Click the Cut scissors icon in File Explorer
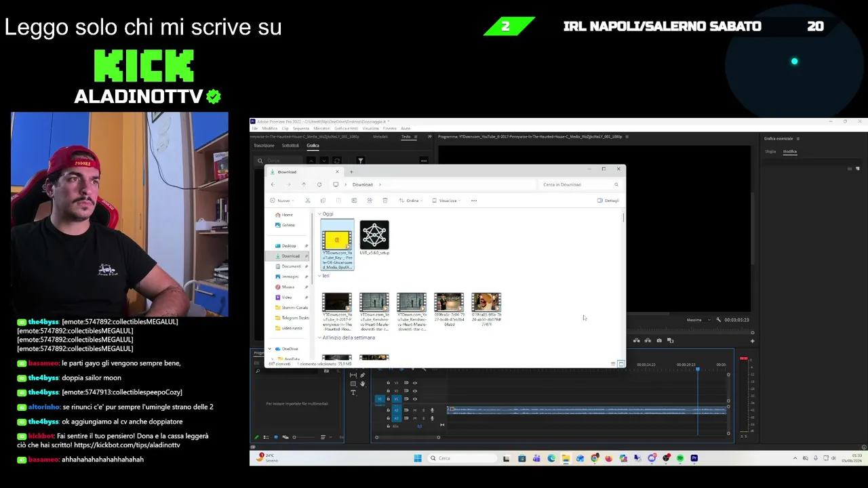Viewport: 868px width, 488px height. point(308,201)
